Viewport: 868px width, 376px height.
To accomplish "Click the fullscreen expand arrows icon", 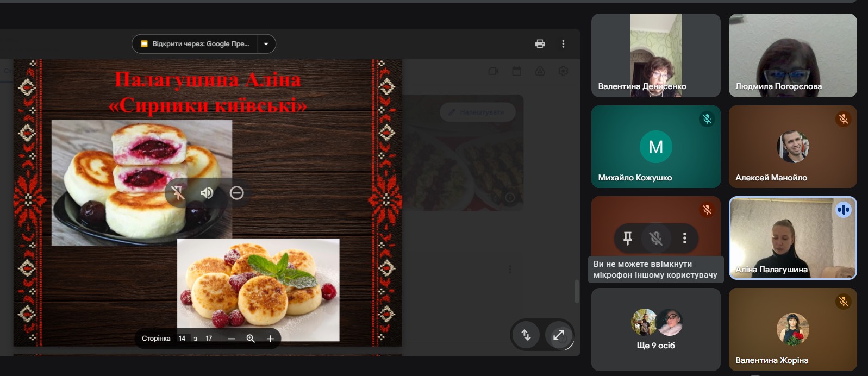I will click(x=559, y=335).
